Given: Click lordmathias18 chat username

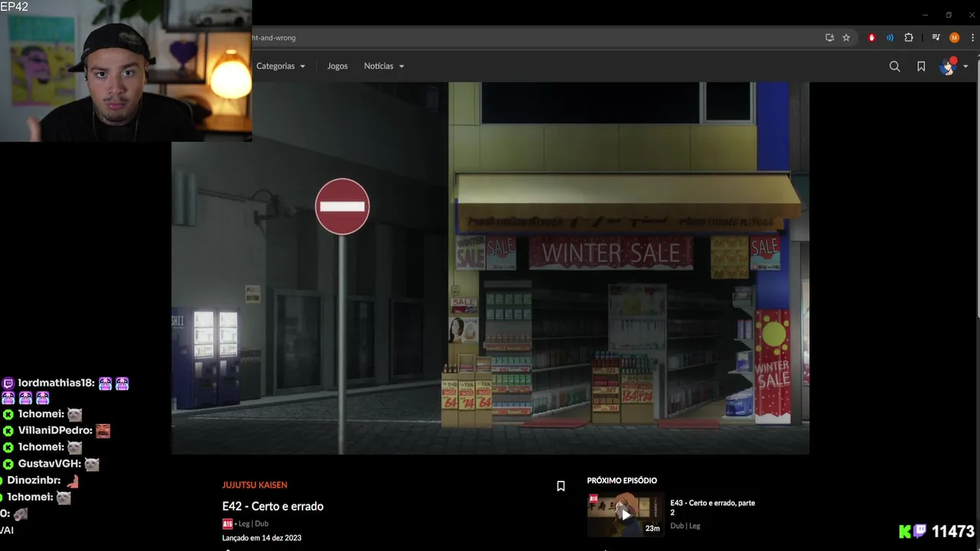Looking at the screenshot, I should click(x=56, y=383).
